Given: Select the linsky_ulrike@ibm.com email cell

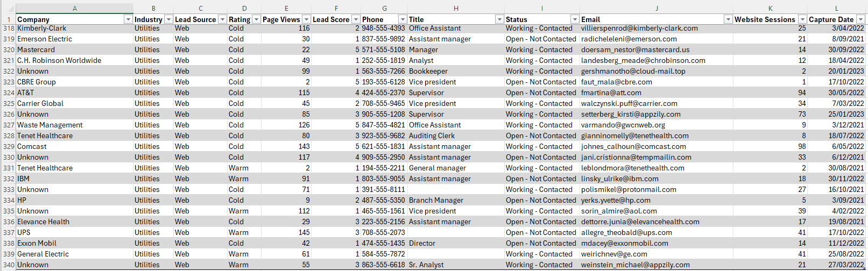Looking at the screenshot, I should pos(657,179).
